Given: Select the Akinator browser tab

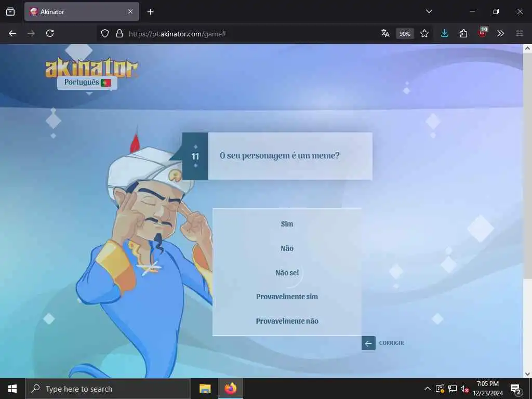Looking at the screenshot, I should (82, 11).
